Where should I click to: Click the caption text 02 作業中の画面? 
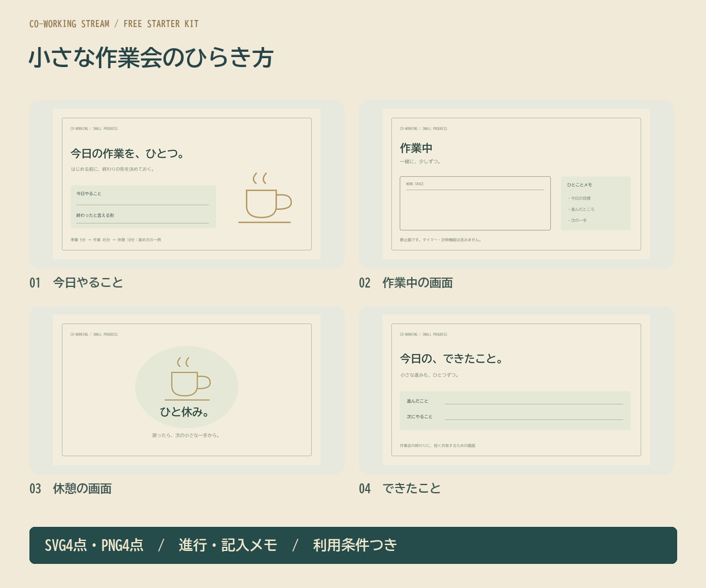click(406, 283)
